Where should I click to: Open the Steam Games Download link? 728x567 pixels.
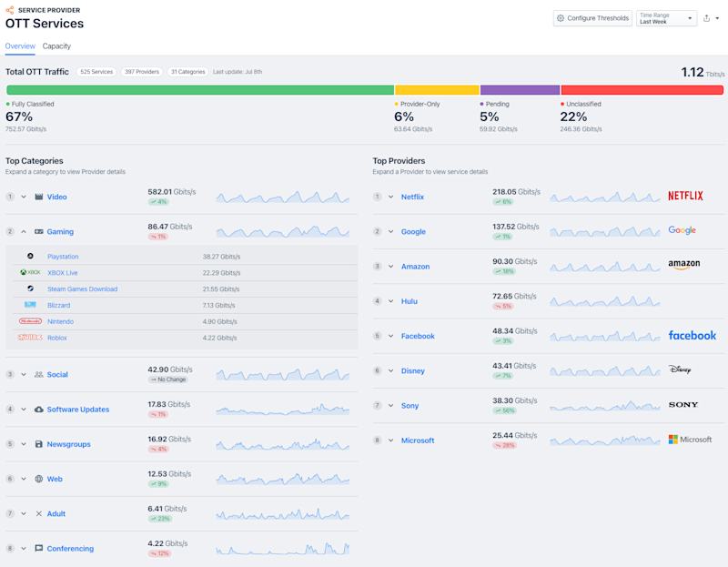[x=82, y=289]
